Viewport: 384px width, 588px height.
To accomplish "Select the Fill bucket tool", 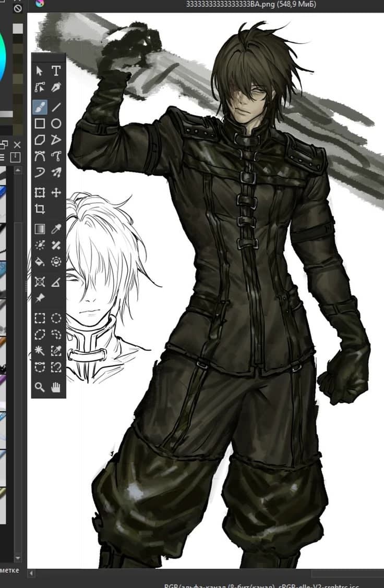I will 40,262.
